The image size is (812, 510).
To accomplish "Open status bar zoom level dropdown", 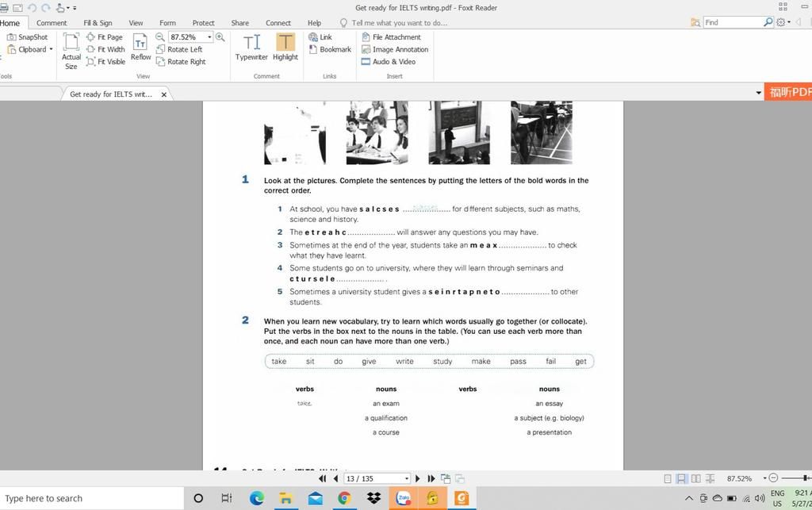I will coord(764,478).
